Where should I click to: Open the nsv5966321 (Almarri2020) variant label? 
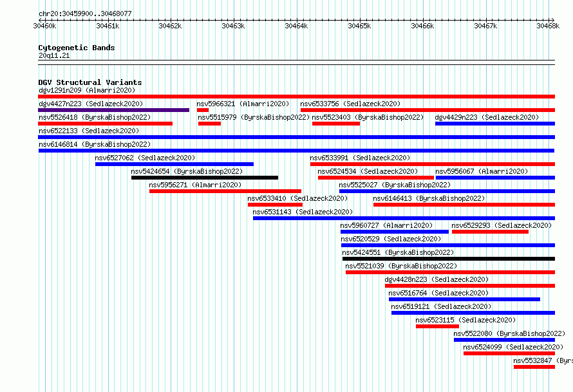click(243, 104)
